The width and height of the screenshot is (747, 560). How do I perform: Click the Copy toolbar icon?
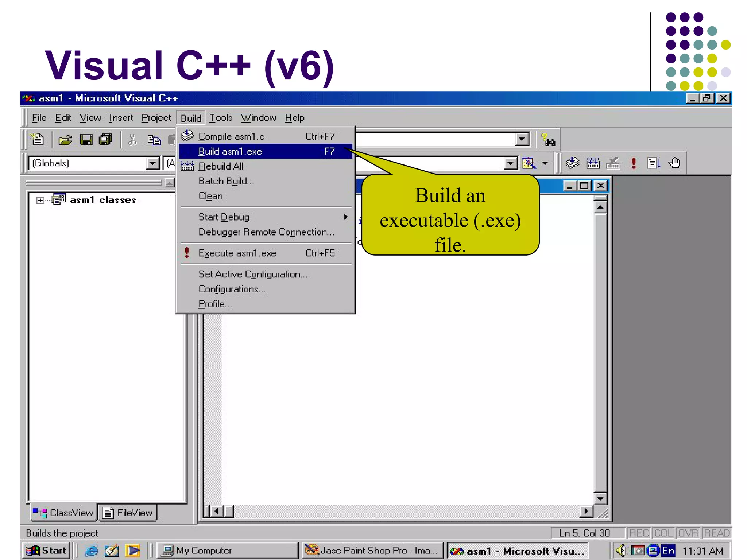154,140
